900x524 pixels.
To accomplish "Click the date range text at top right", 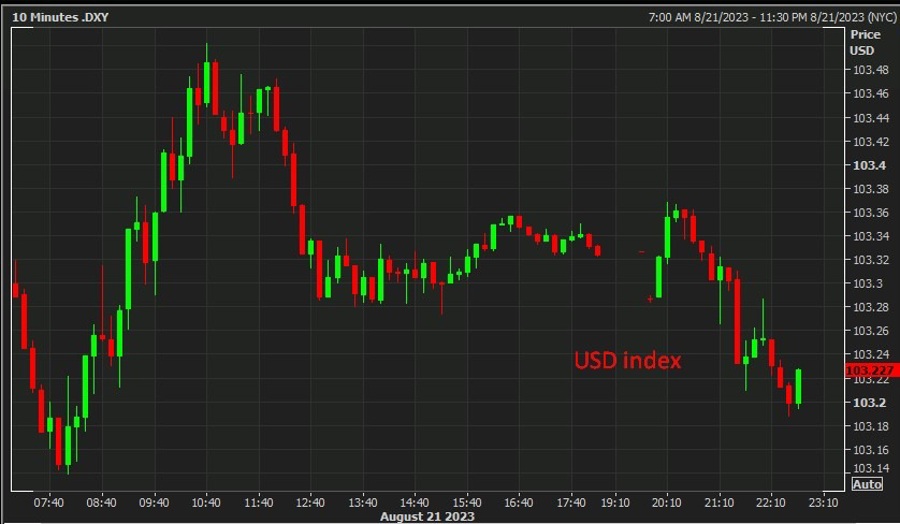I will pyautogui.click(x=773, y=17).
